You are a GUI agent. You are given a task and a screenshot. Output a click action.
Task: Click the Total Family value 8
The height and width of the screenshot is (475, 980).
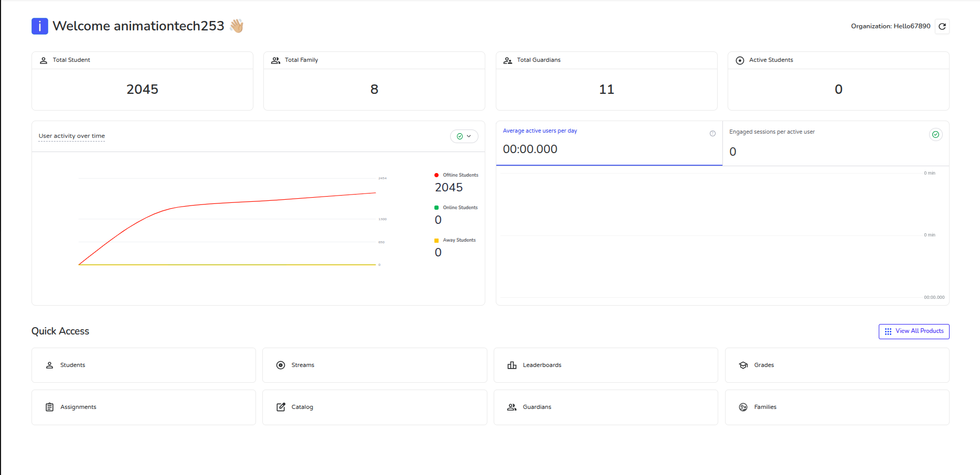click(x=374, y=89)
